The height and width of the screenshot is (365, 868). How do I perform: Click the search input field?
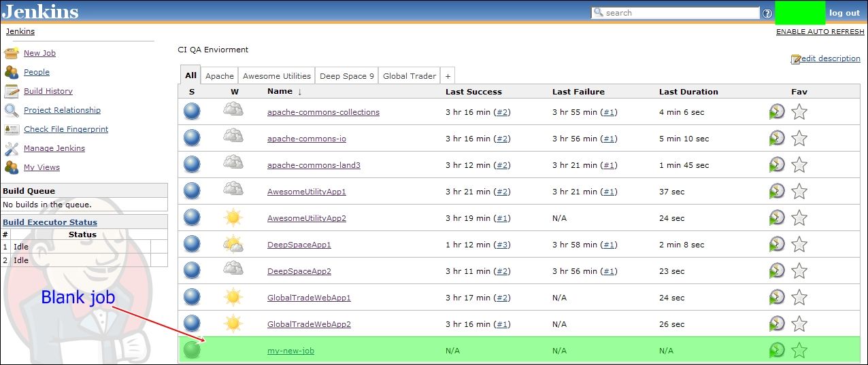(x=675, y=13)
